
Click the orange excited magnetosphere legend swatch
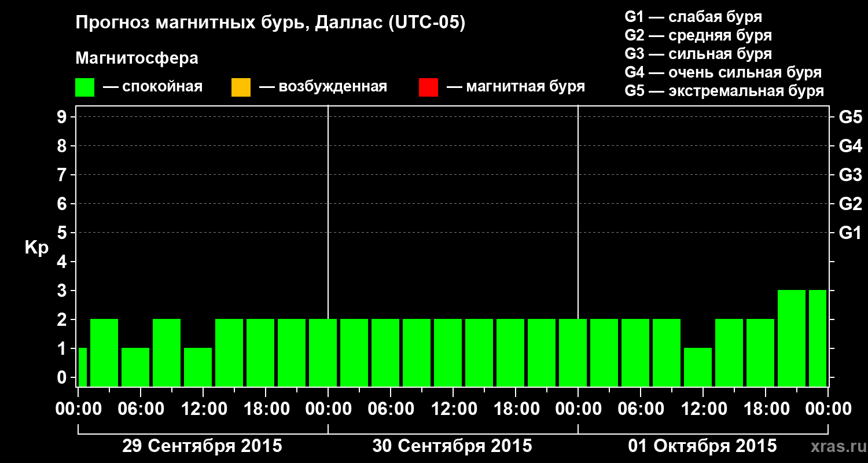coord(241,87)
